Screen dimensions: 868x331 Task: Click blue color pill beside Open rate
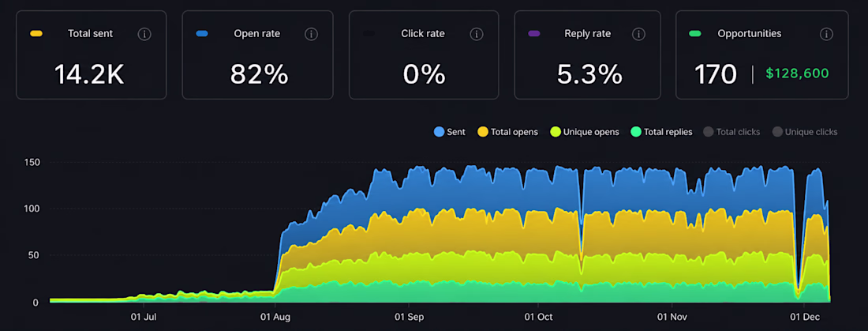(202, 34)
